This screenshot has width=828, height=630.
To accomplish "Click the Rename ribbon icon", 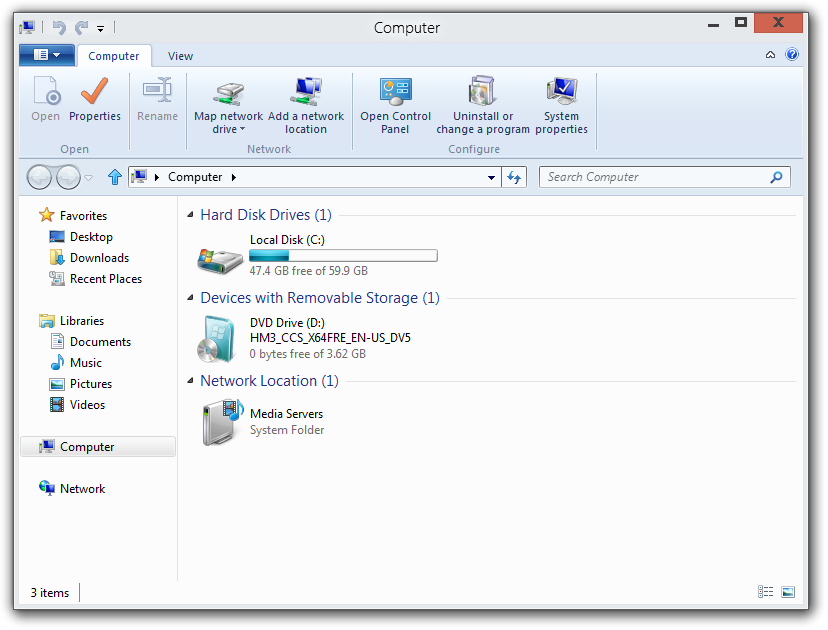I will click(x=157, y=90).
